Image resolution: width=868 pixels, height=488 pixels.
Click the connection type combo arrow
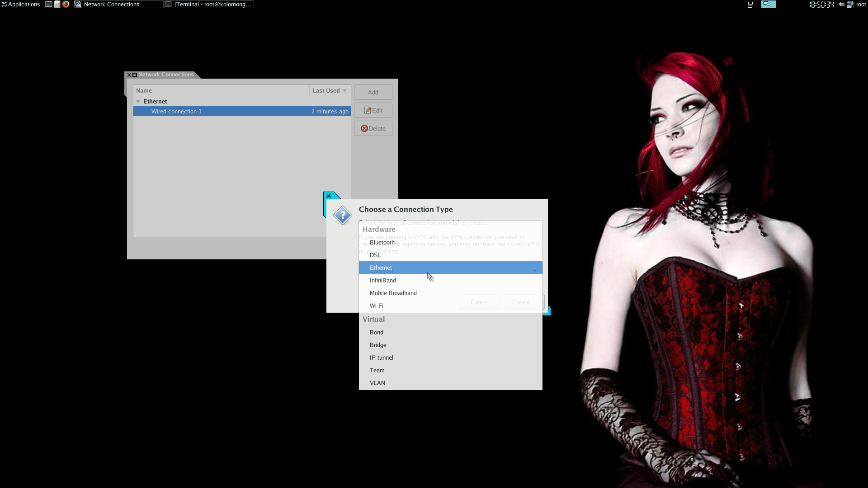click(535, 271)
